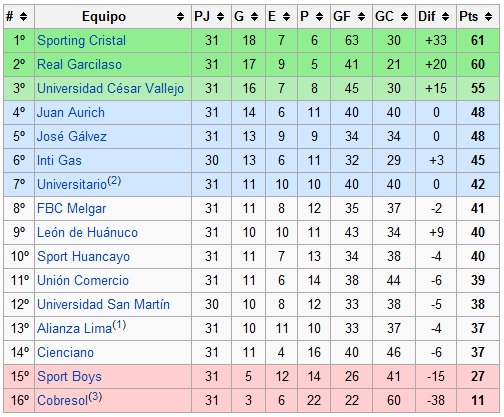The height and width of the screenshot is (417, 504).
Task: Follow Universidad César Vallejo link
Action: (110, 89)
